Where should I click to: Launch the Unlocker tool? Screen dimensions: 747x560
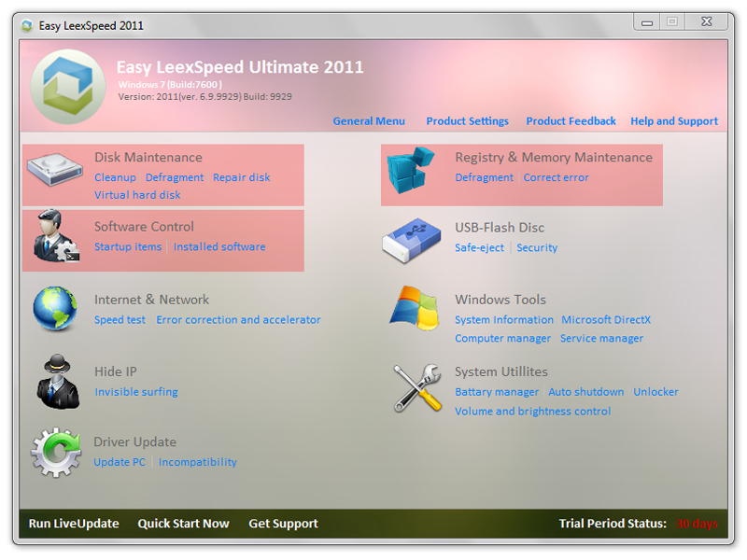point(655,391)
